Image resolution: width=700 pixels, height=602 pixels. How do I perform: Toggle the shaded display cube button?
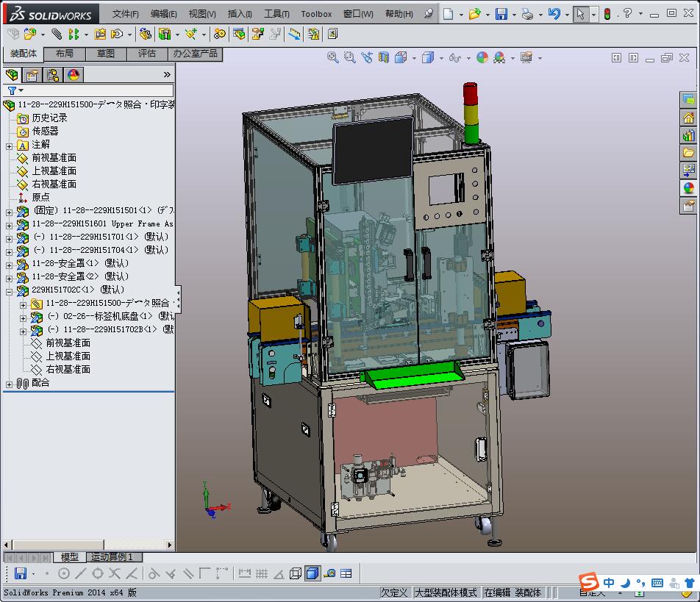pos(312,573)
